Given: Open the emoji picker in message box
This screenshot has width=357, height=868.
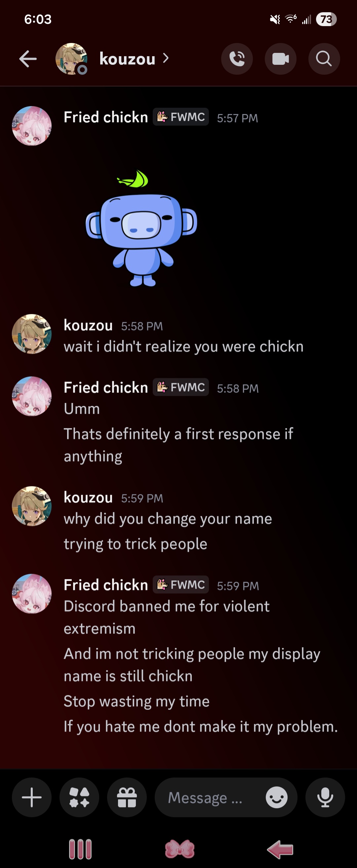Looking at the screenshot, I should pyautogui.click(x=276, y=797).
